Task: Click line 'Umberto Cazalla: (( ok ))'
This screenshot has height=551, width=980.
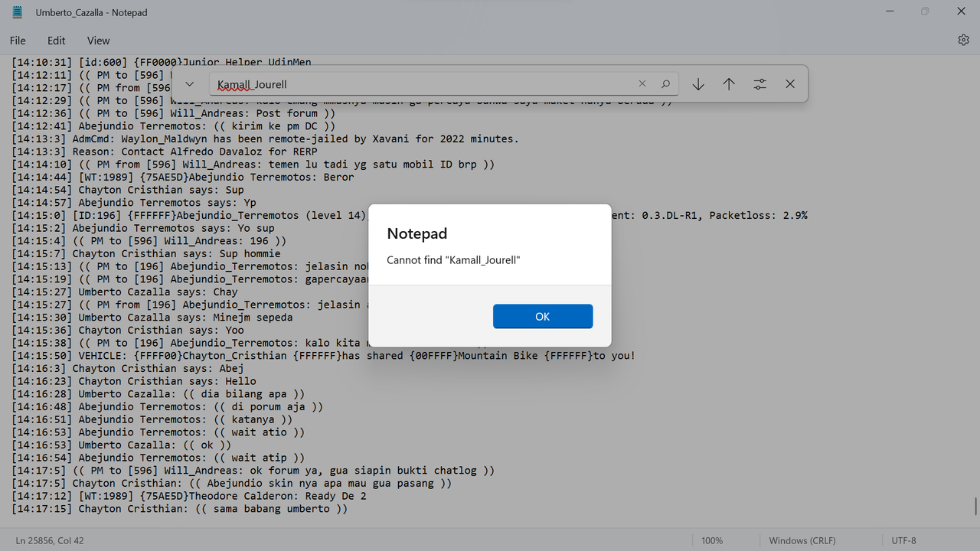Action: 121,445
